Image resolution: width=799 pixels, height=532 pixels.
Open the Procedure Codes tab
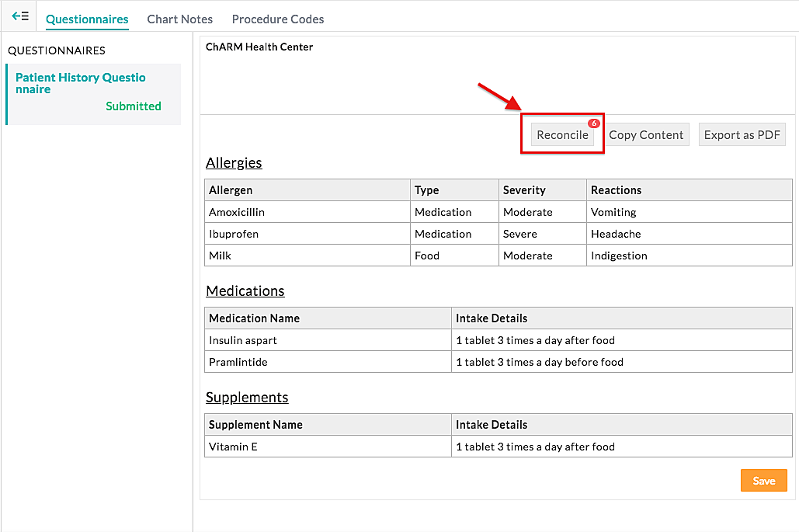click(278, 19)
